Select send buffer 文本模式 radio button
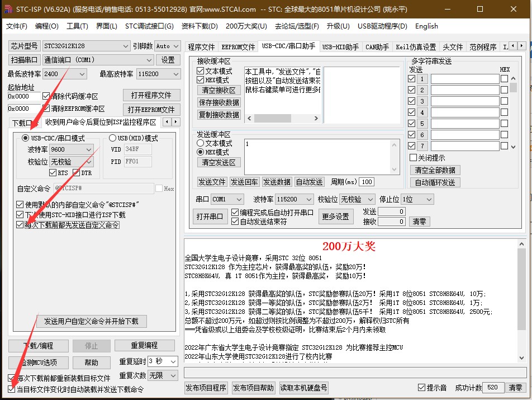The height and width of the screenshot is (400, 532). click(200, 143)
